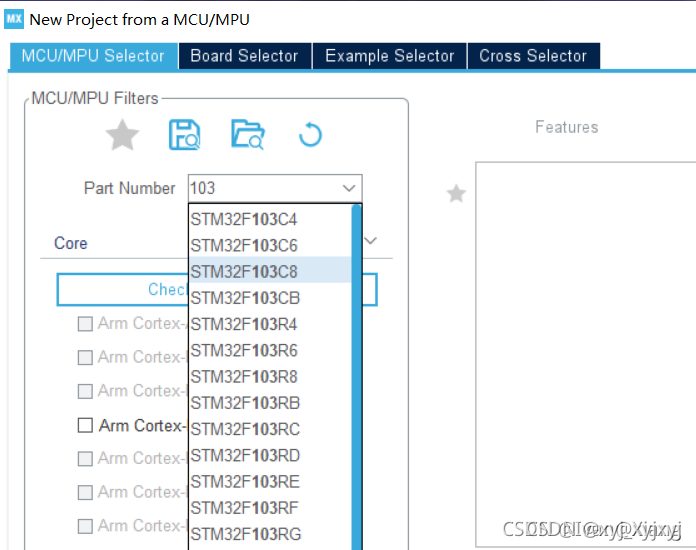
Task: Select STM32F103RC from the list
Action: (x=270, y=429)
